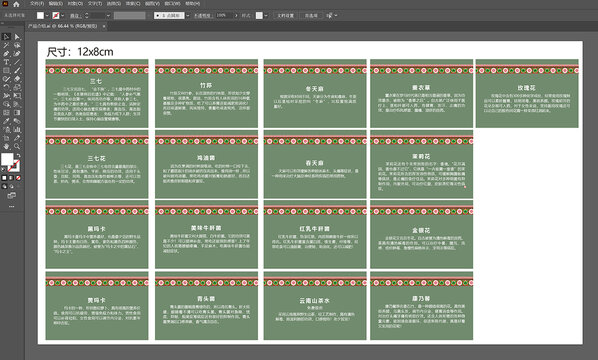Select the Pen tool
598x360 pixels.
pyautogui.click(x=6, y=53)
